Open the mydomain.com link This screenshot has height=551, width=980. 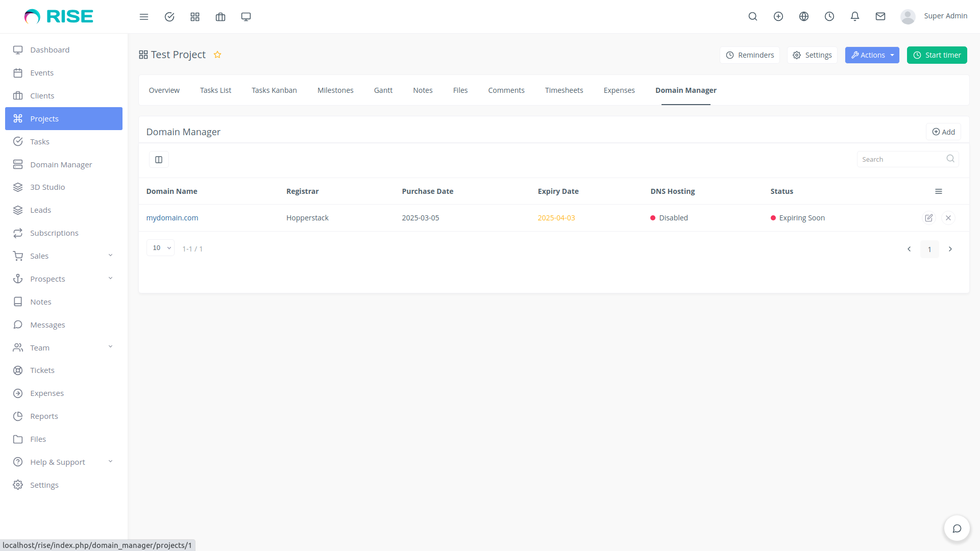[x=172, y=217]
